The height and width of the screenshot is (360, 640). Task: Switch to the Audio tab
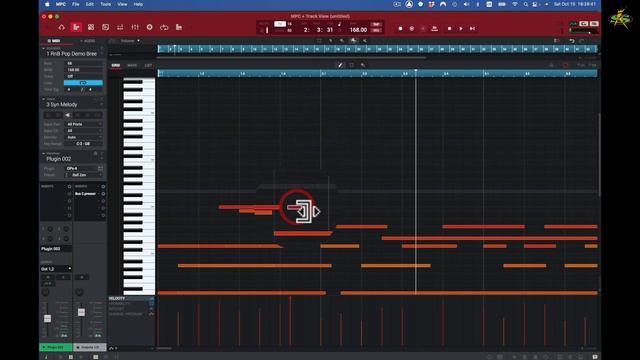point(88,41)
